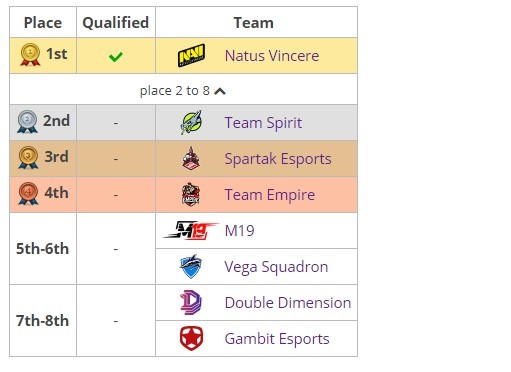Screen dimensions: 511x372
Task: Click the Natus Vincere team logo
Action: (x=191, y=55)
